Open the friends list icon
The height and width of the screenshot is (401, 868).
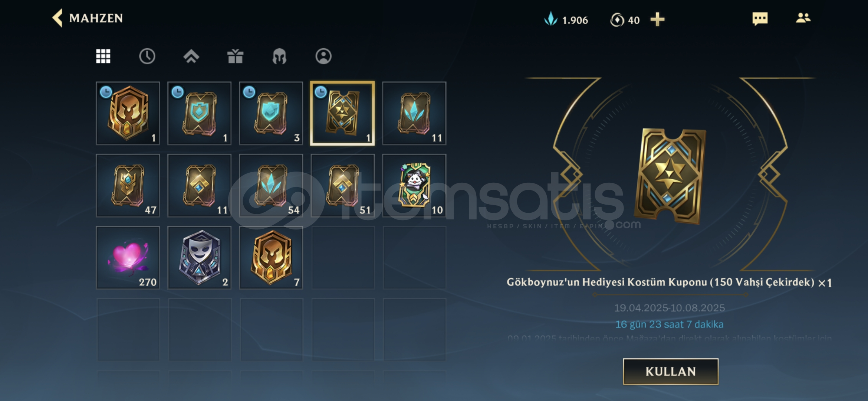803,18
